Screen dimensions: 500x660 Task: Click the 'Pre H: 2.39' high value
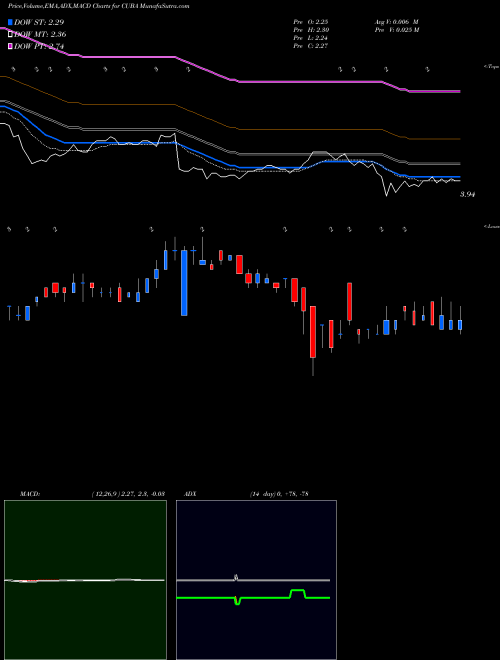point(311,30)
